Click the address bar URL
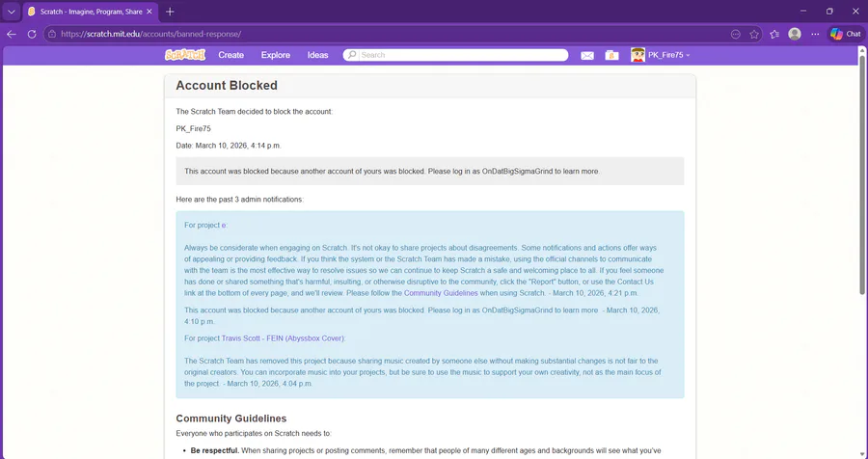Viewport: 868px width, 459px height. click(150, 34)
